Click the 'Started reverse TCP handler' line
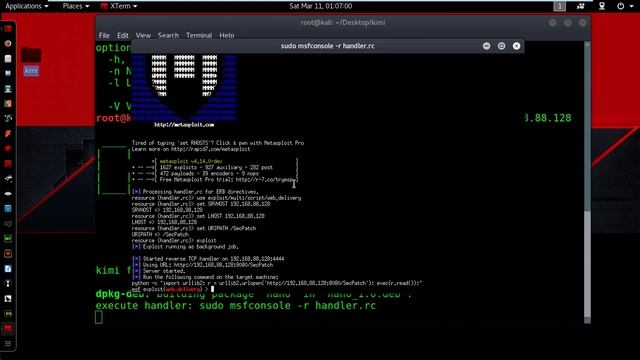This screenshot has width=640, height=360. click(x=208, y=259)
